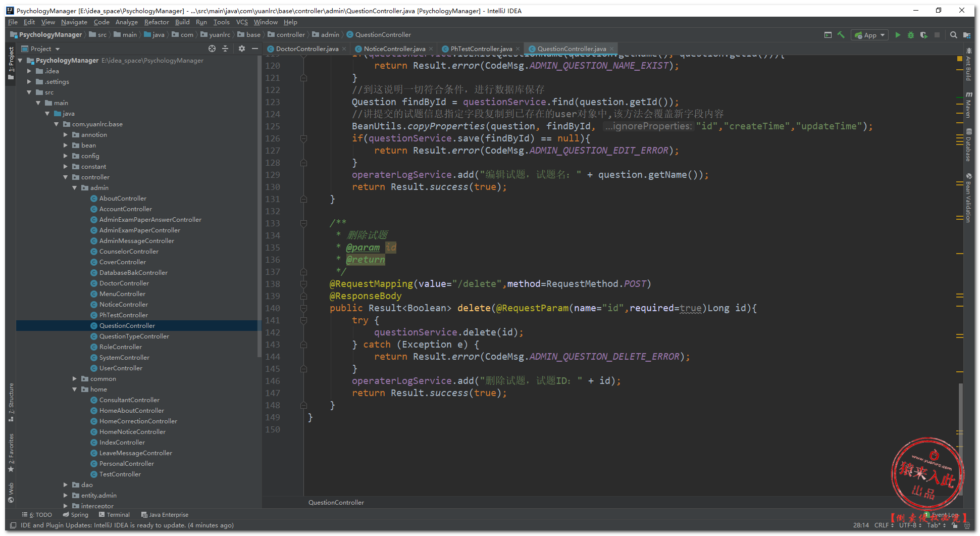
Task: Open the Terminal tool window button
Action: coord(115,515)
